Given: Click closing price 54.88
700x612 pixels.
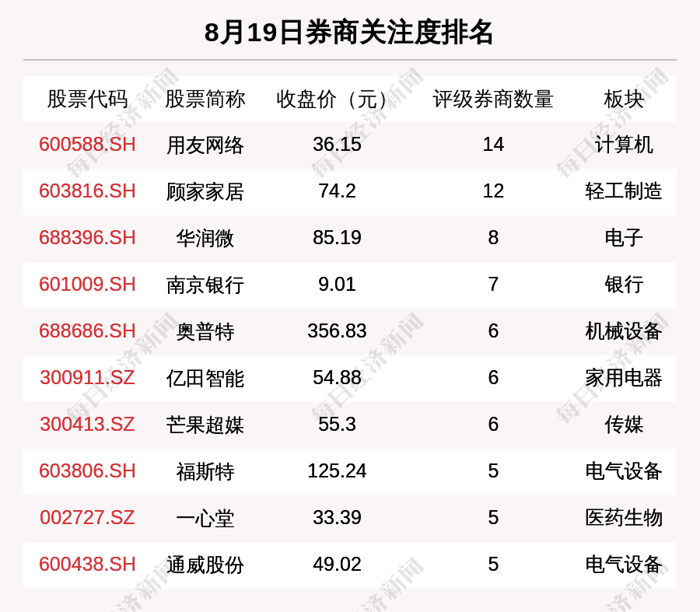Looking at the screenshot, I should coord(337,378).
